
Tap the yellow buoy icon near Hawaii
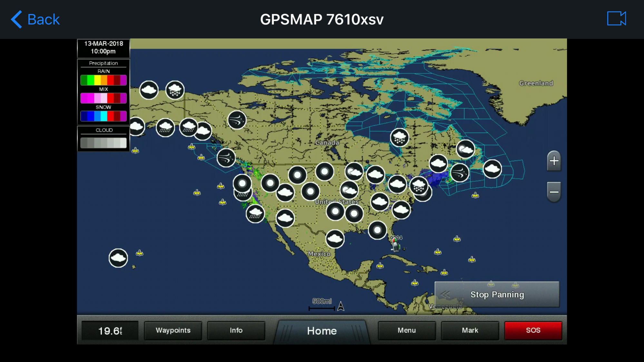pos(139,253)
